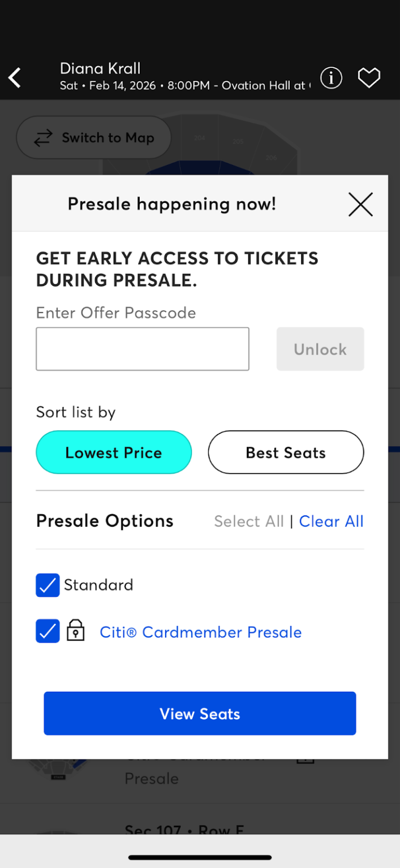Image resolution: width=400 pixels, height=868 pixels.
Task: Click the Unlock button for the passcode
Action: (320, 349)
